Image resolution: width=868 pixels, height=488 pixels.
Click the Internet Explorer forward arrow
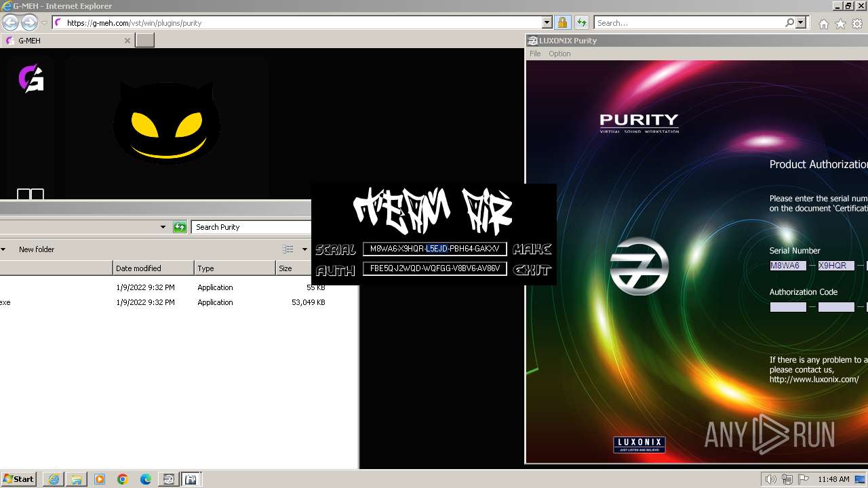[29, 22]
